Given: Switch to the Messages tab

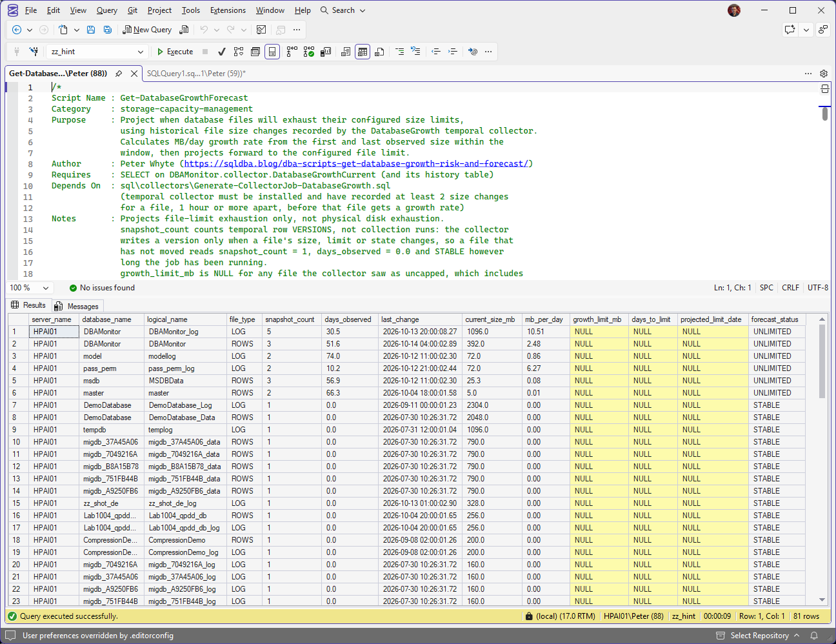Looking at the screenshot, I should [x=77, y=307].
